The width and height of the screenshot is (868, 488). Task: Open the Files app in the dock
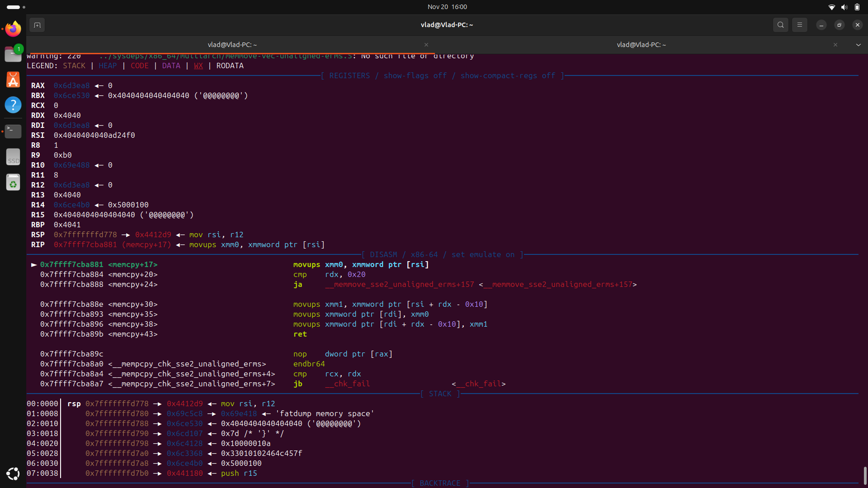coord(13,54)
